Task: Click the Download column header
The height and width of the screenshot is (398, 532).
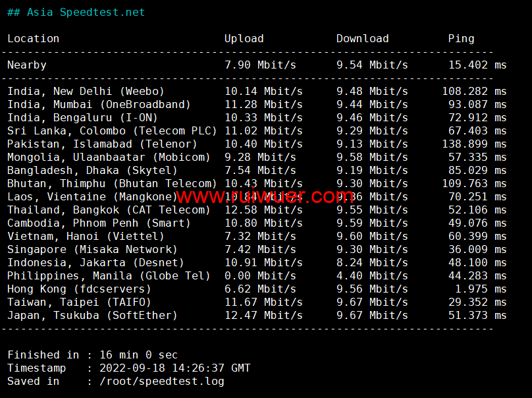Action: (362, 39)
